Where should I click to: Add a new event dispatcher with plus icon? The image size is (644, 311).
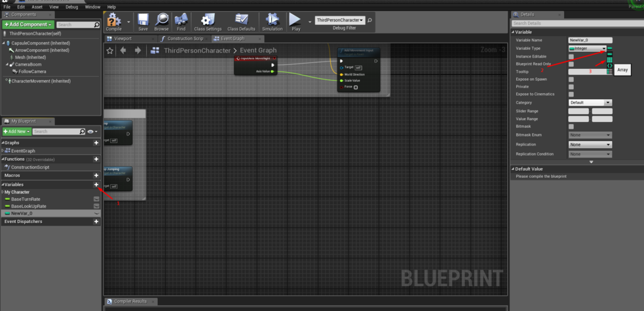coord(96,221)
